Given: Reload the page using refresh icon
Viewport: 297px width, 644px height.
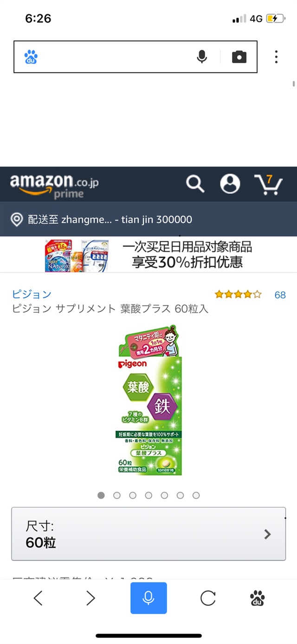Looking at the screenshot, I should (x=208, y=598).
